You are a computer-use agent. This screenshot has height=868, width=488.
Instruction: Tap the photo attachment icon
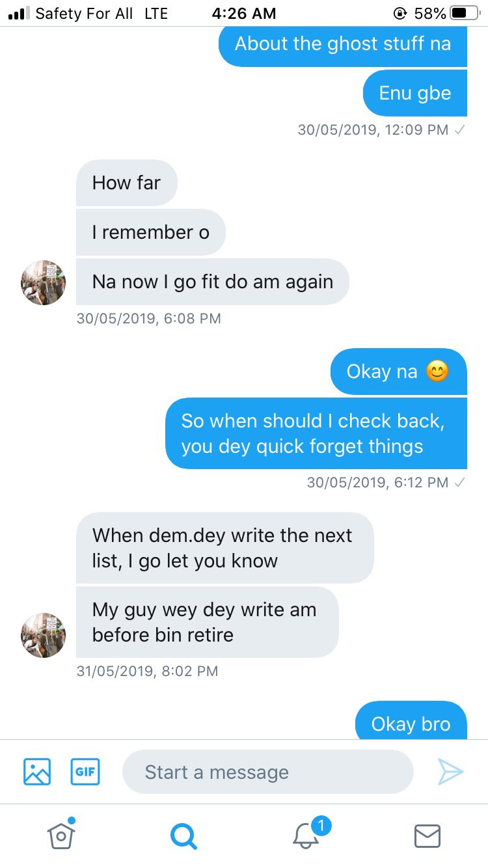37,772
